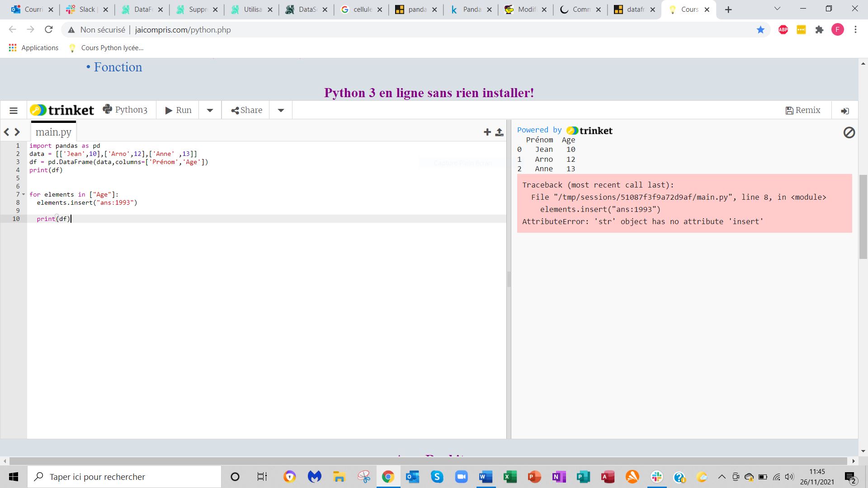Open the Chrome extensions puzzle menu

coord(819,30)
